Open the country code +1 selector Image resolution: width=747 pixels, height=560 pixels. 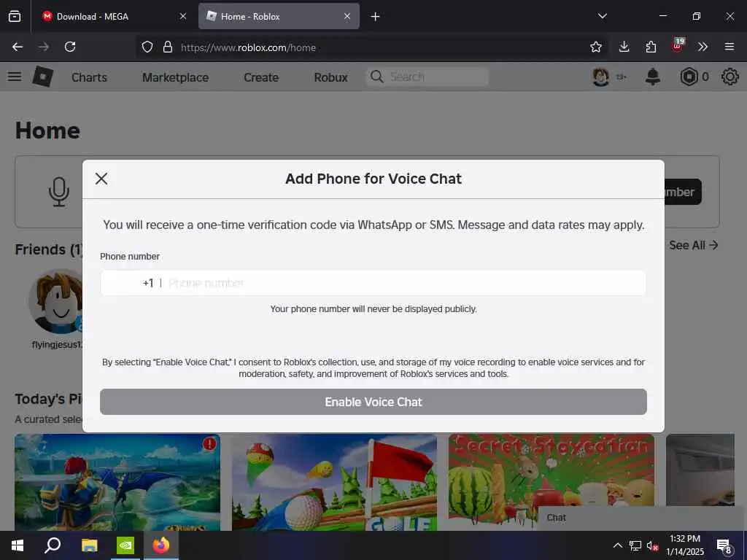tap(148, 284)
